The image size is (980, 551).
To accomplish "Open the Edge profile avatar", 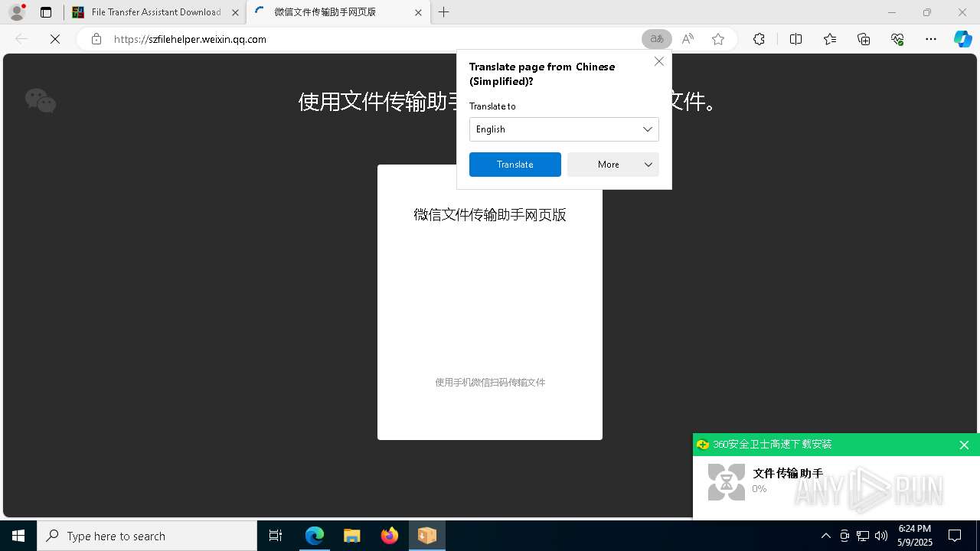I will tap(16, 12).
